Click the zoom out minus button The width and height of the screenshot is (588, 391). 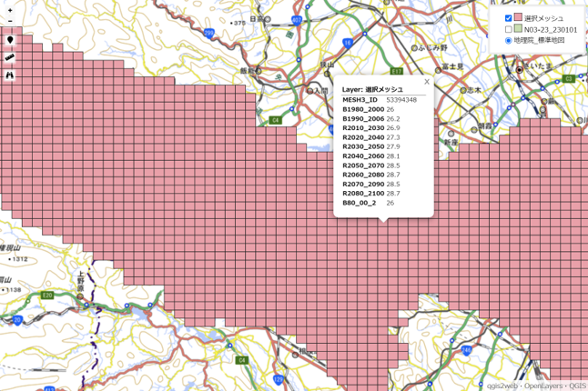pos(10,21)
